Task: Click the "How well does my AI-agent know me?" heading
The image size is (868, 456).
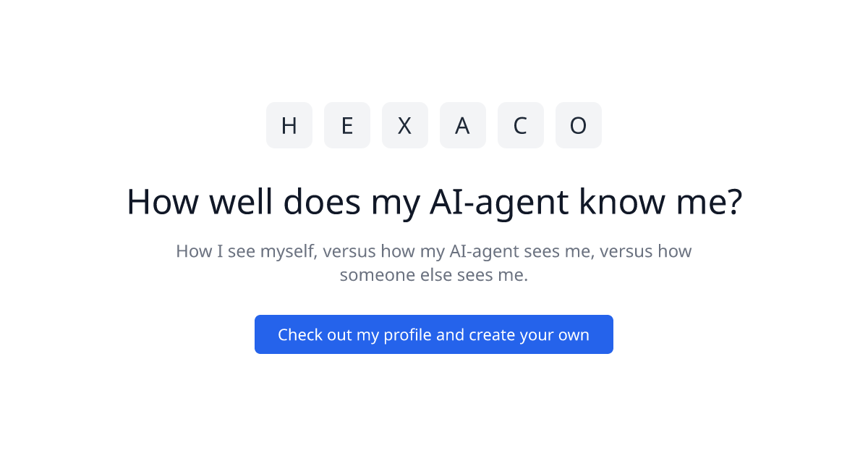Action: tap(434, 202)
